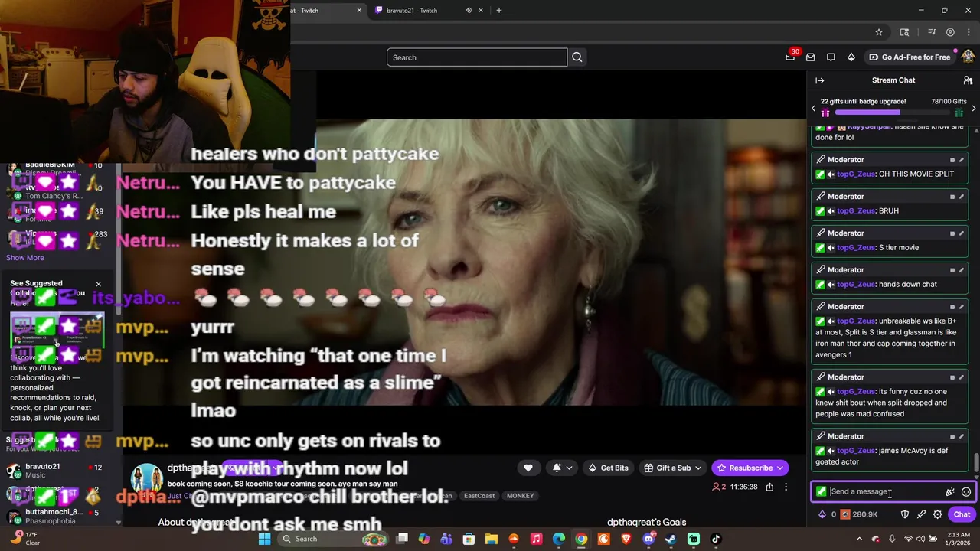This screenshot has width=980, height=551.
Task: Mute bravuto21 tab audio icon
Action: tap(468, 11)
